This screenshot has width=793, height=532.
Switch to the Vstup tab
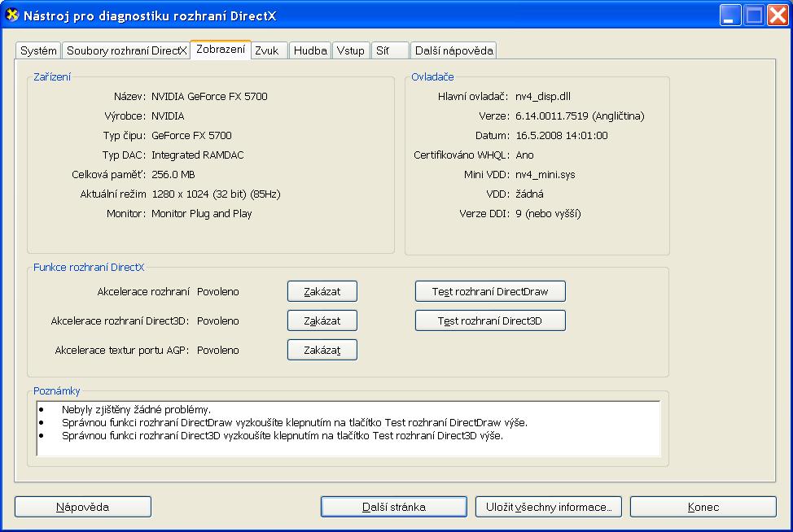(x=351, y=50)
